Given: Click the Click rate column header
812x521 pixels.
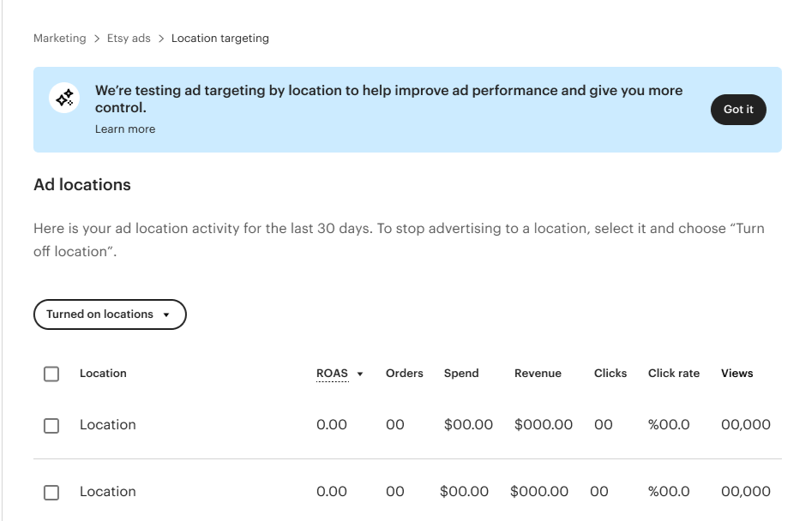Looking at the screenshot, I should point(674,374).
